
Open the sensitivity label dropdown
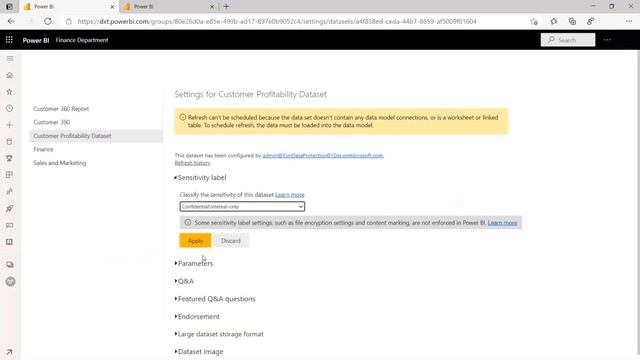(242, 207)
